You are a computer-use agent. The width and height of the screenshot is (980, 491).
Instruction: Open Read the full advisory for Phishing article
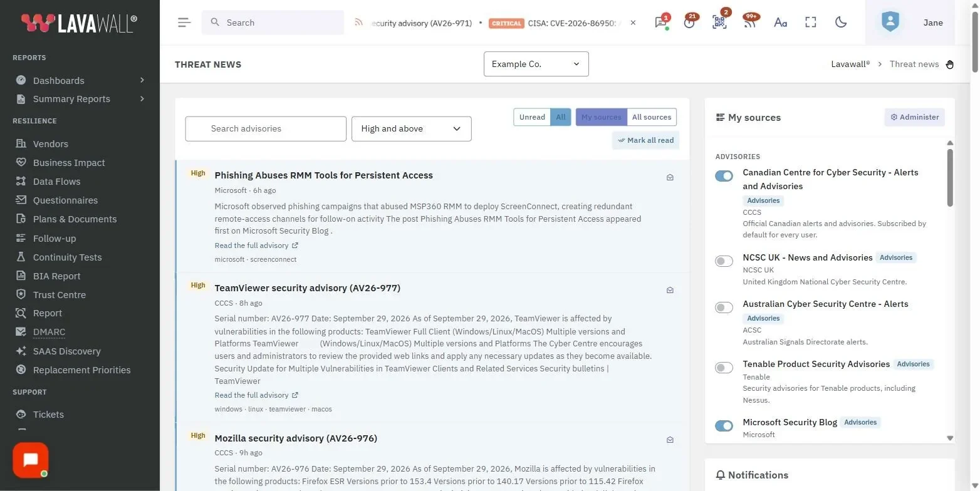pos(256,246)
